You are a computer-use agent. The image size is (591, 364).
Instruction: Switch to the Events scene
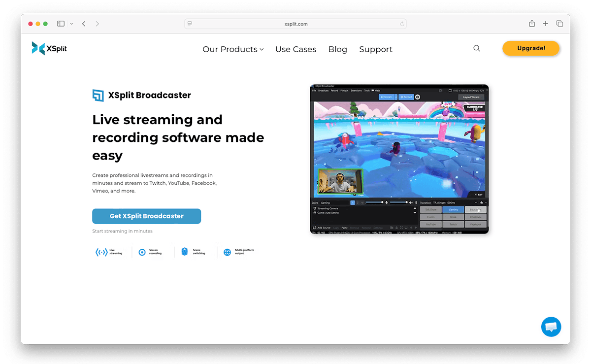tap(431, 217)
